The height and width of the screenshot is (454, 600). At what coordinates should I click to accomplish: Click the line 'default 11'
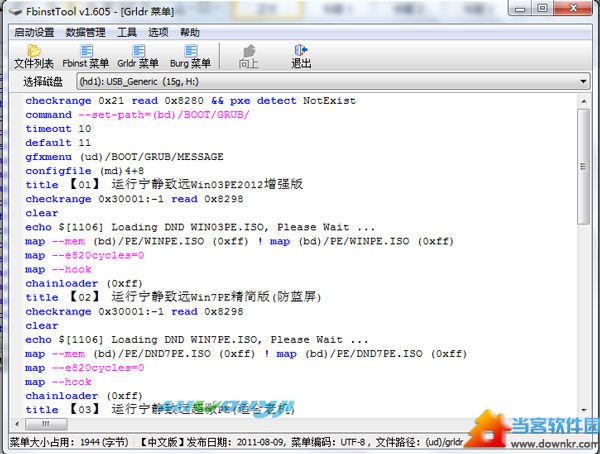click(58, 143)
